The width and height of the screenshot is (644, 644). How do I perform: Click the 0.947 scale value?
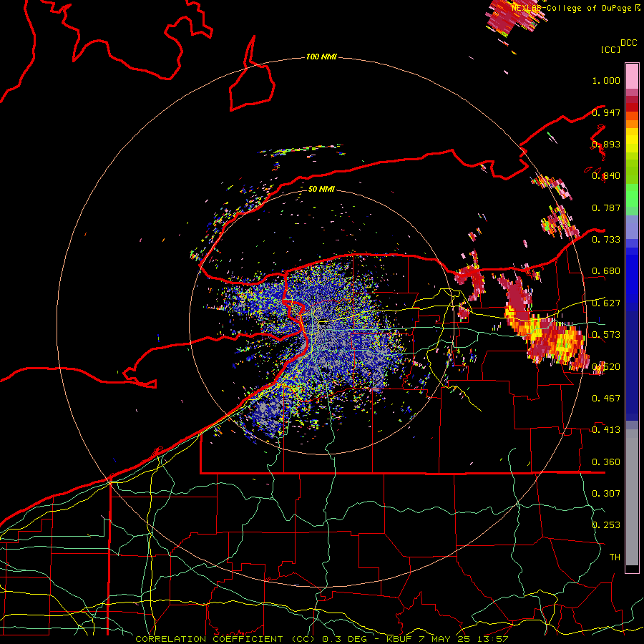(x=606, y=112)
